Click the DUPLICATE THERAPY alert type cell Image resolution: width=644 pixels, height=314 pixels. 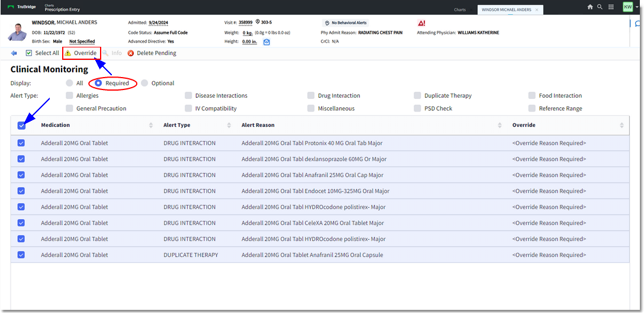tap(191, 255)
